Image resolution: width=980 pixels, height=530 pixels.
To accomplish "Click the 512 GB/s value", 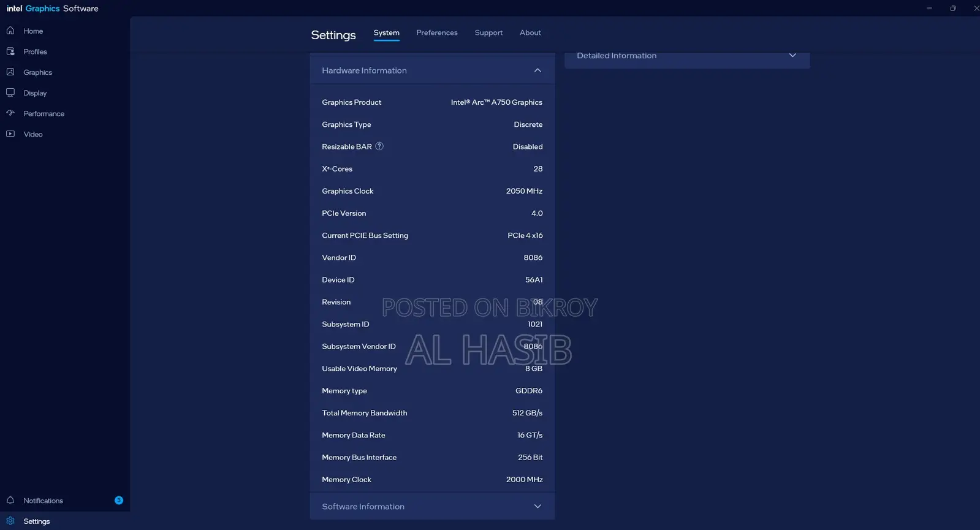I will 527,413.
